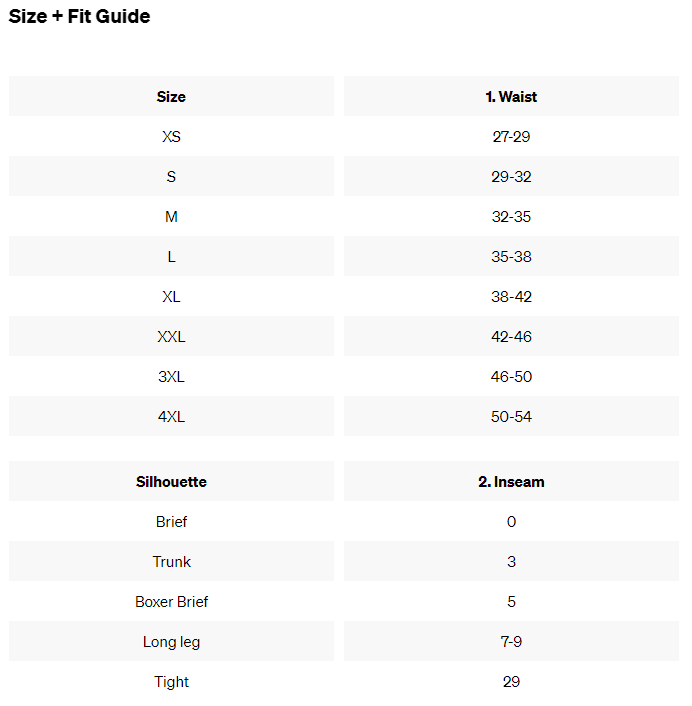The width and height of the screenshot is (692, 706).
Task: Select the Size column header
Action: (171, 97)
